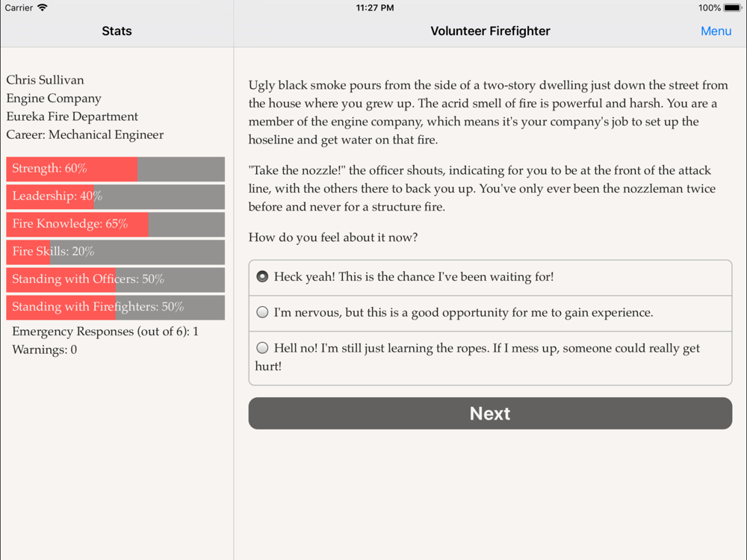The image size is (747, 560).
Task: Tap the clock showing 11:27 PM
Action: click(x=375, y=8)
